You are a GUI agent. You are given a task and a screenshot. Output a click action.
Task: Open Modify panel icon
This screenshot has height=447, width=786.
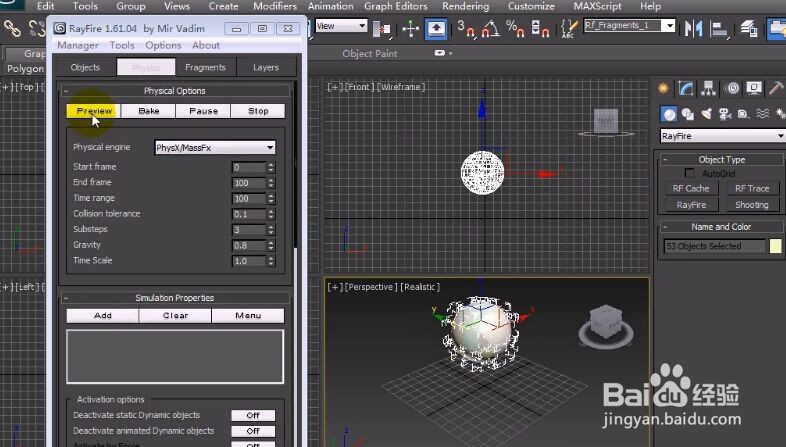coord(686,89)
